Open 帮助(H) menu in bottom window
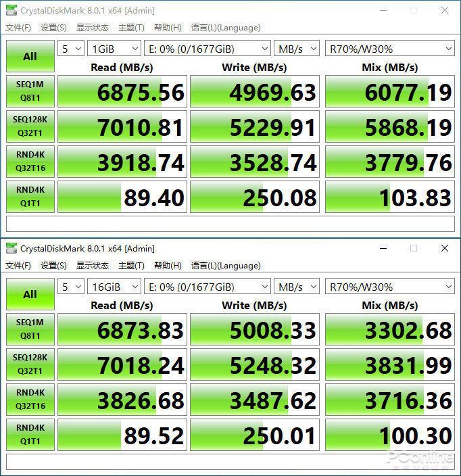 tap(168, 266)
